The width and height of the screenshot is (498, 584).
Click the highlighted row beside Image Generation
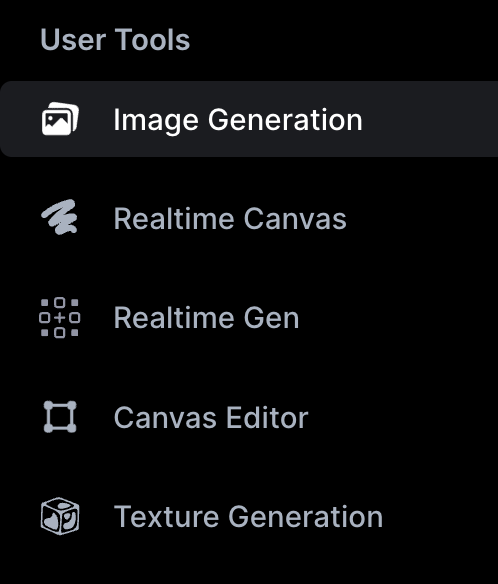249,119
